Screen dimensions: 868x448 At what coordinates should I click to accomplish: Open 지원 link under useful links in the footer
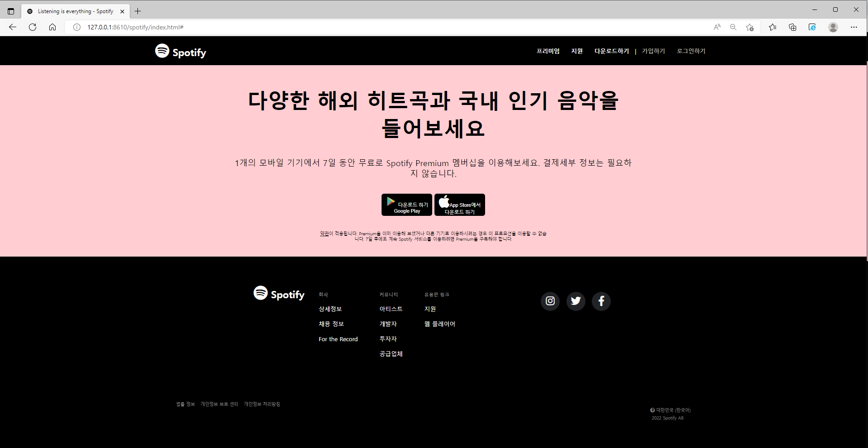pos(430,309)
